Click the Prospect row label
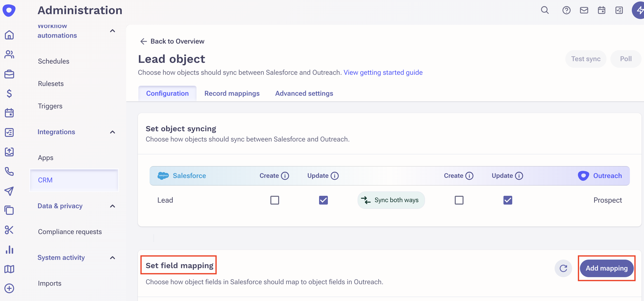 [607, 200]
